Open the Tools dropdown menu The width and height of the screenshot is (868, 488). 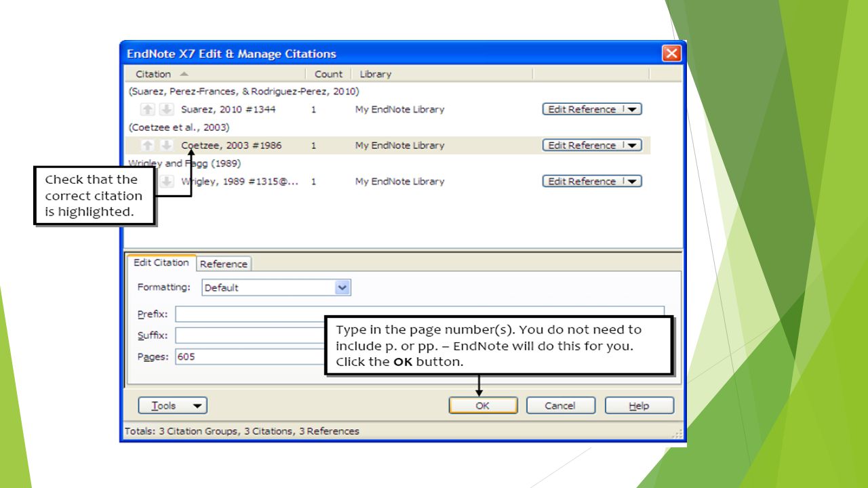tap(173, 405)
